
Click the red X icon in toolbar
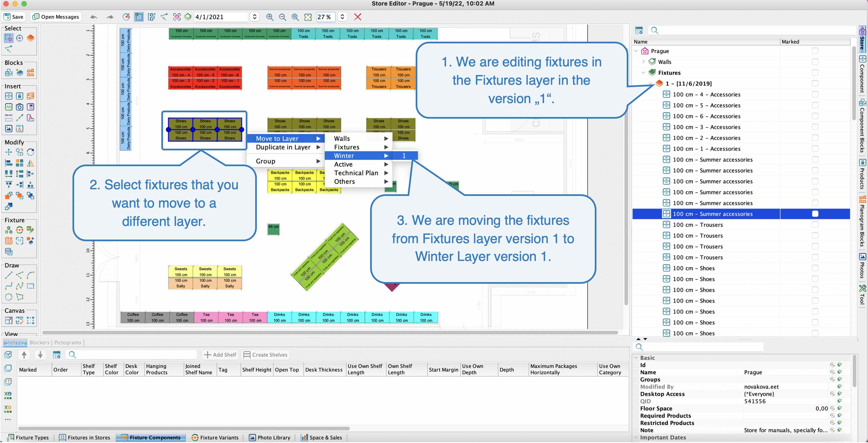(x=358, y=17)
